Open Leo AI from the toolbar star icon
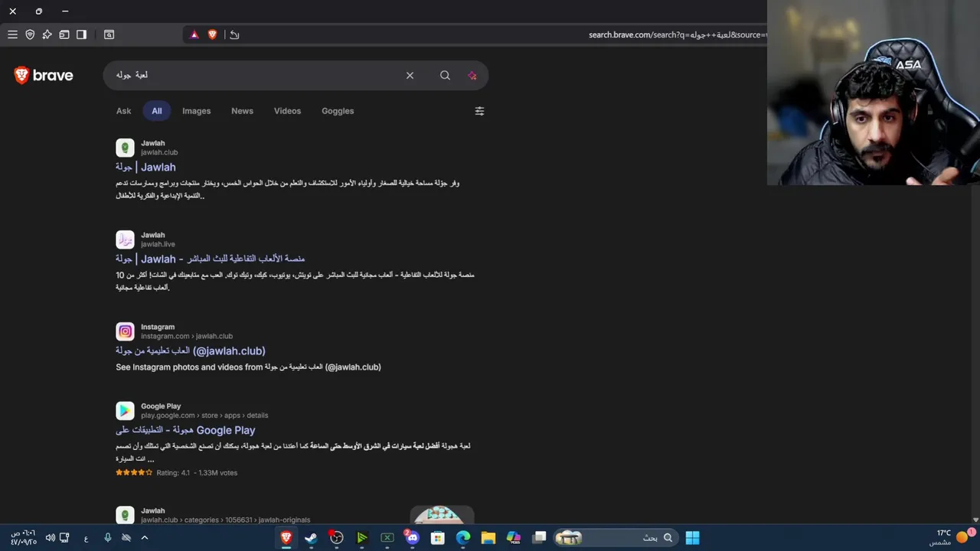The height and width of the screenshot is (551, 980). [x=47, y=34]
